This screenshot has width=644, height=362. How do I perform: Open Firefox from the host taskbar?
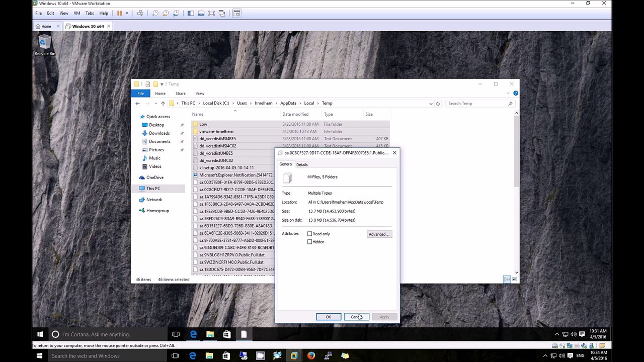point(311,356)
